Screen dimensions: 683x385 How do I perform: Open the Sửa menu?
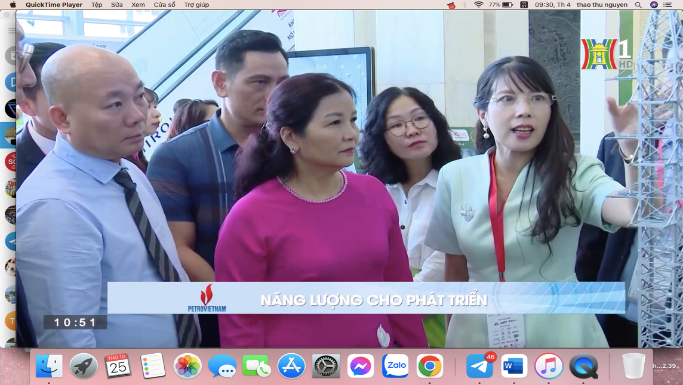pyautogui.click(x=117, y=5)
